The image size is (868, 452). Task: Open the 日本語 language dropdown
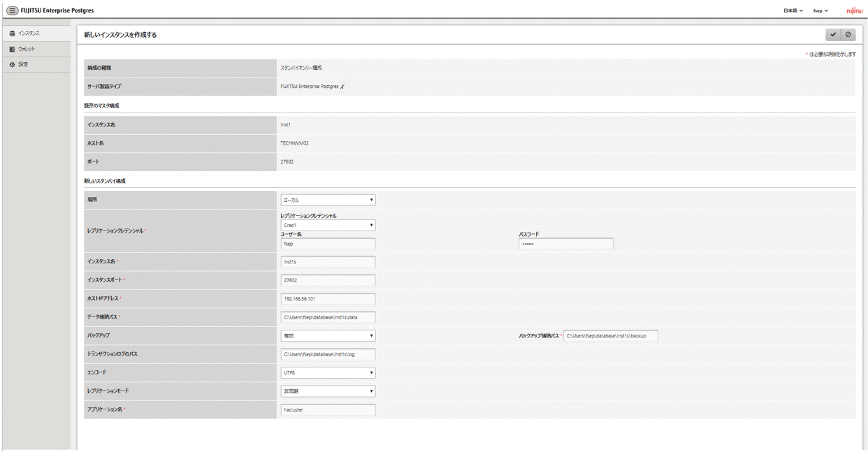793,10
